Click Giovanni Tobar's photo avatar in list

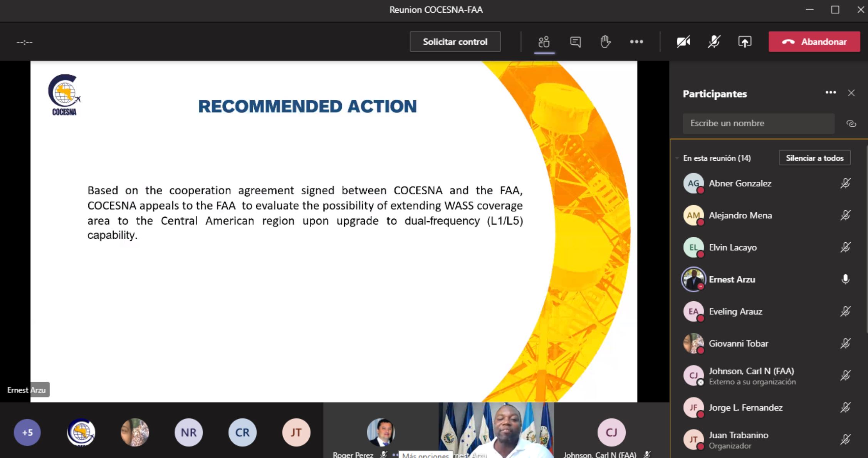coord(693,343)
